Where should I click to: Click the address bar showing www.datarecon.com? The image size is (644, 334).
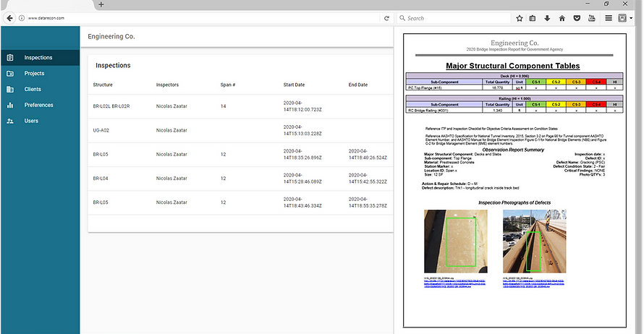point(203,18)
